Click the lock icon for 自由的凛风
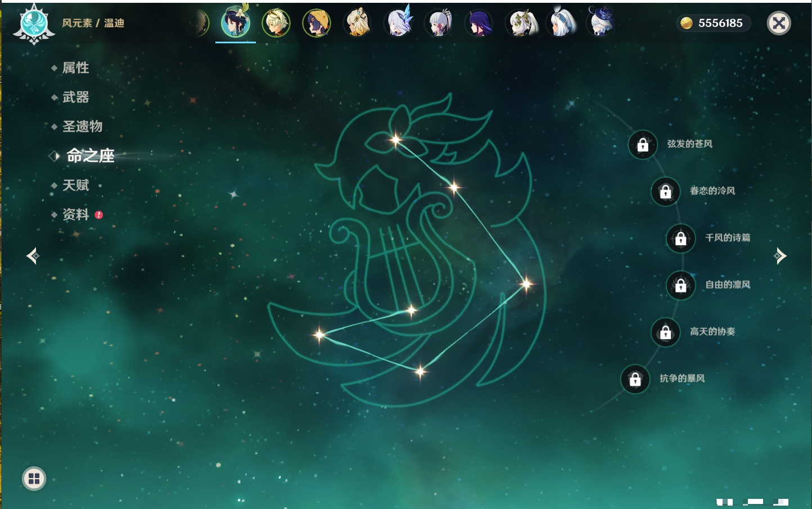 pyautogui.click(x=681, y=285)
